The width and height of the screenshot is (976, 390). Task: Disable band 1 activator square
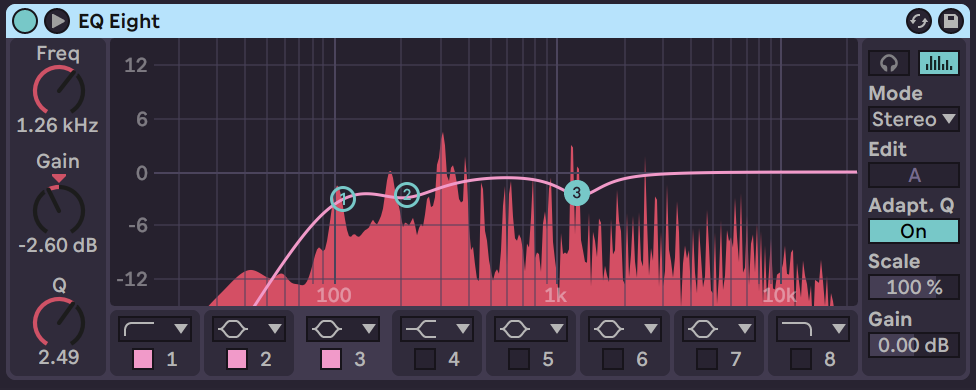pos(143,359)
